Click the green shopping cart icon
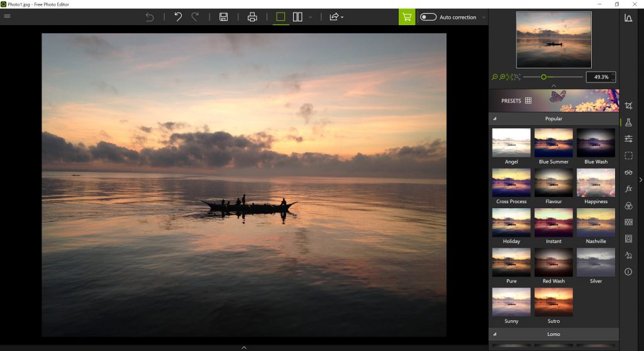Image resolution: width=644 pixels, height=351 pixels. (x=407, y=17)
